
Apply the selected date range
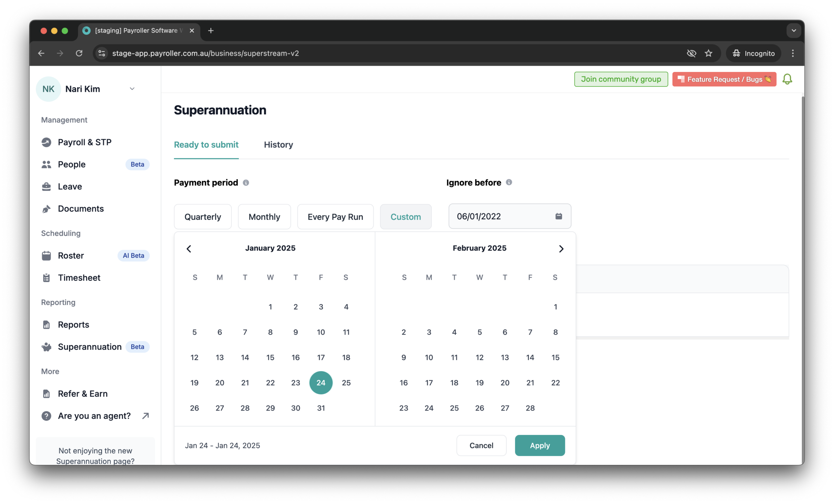(539, 445)
